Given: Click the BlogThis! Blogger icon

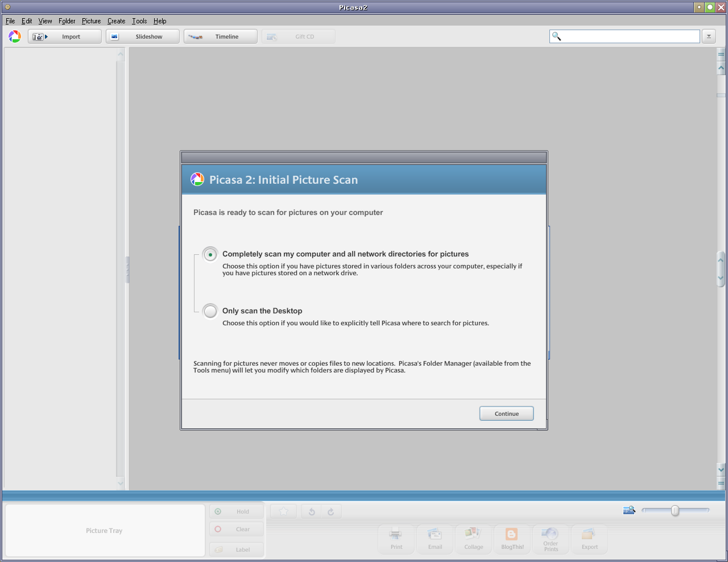Looking at the screenshot, I should coord(512,534).
